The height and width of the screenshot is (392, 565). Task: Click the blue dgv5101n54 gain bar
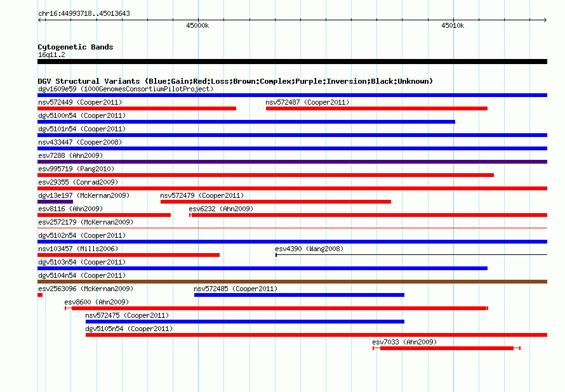pos(292,135)
